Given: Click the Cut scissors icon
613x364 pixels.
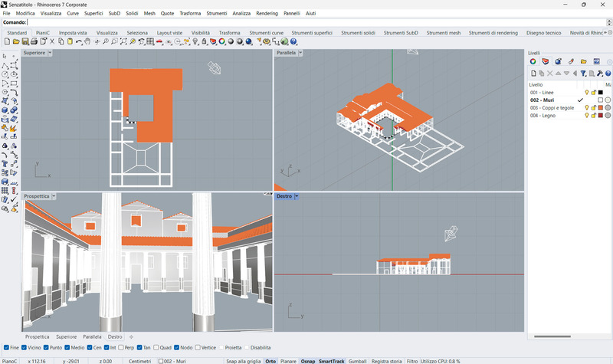Looking at the screenshot, I should 52,41.
